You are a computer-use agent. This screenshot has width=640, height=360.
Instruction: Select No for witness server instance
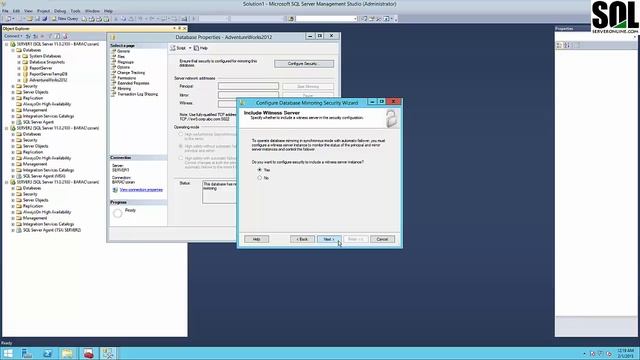tap(260, 178)
